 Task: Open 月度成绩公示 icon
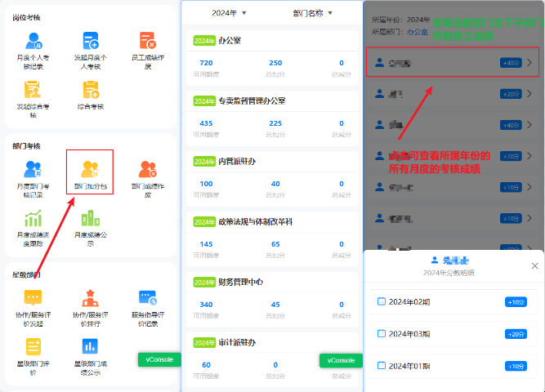click(x=90, y=218)
